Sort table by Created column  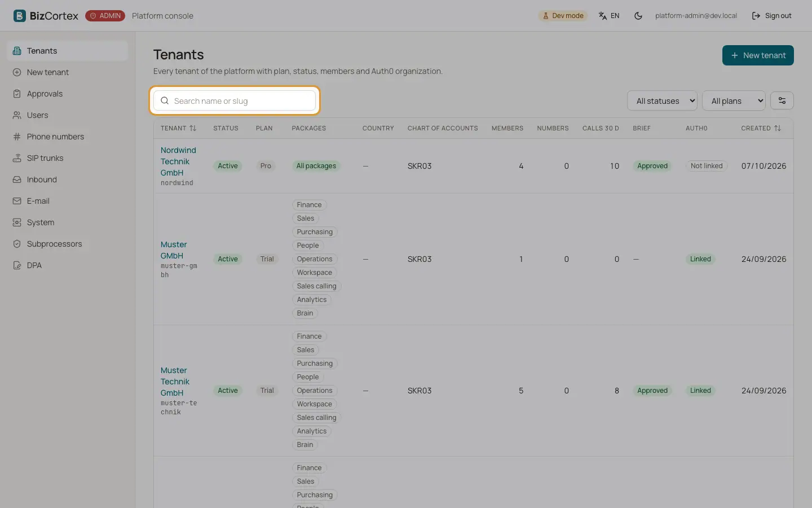(x=761, y=128)
